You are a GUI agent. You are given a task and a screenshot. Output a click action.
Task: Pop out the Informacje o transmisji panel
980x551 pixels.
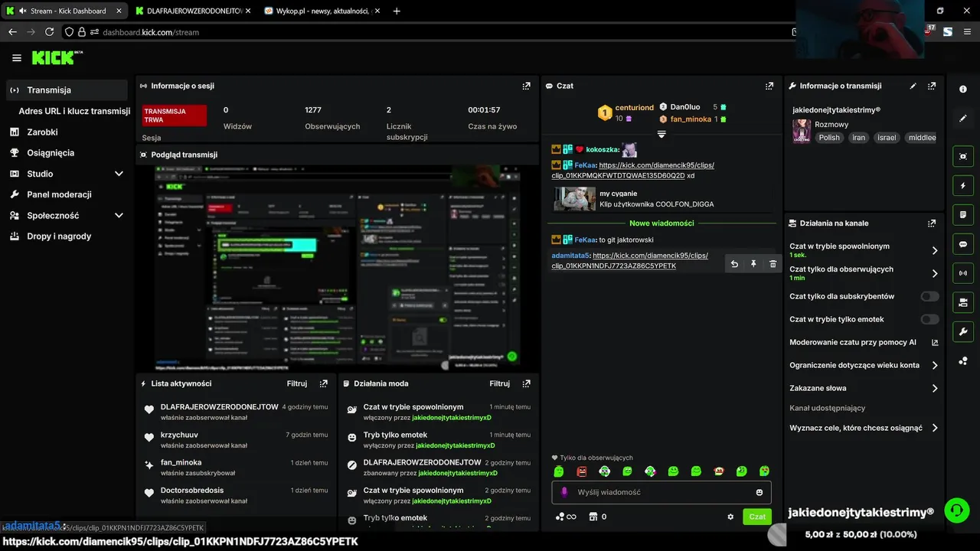tap(932, 86)
